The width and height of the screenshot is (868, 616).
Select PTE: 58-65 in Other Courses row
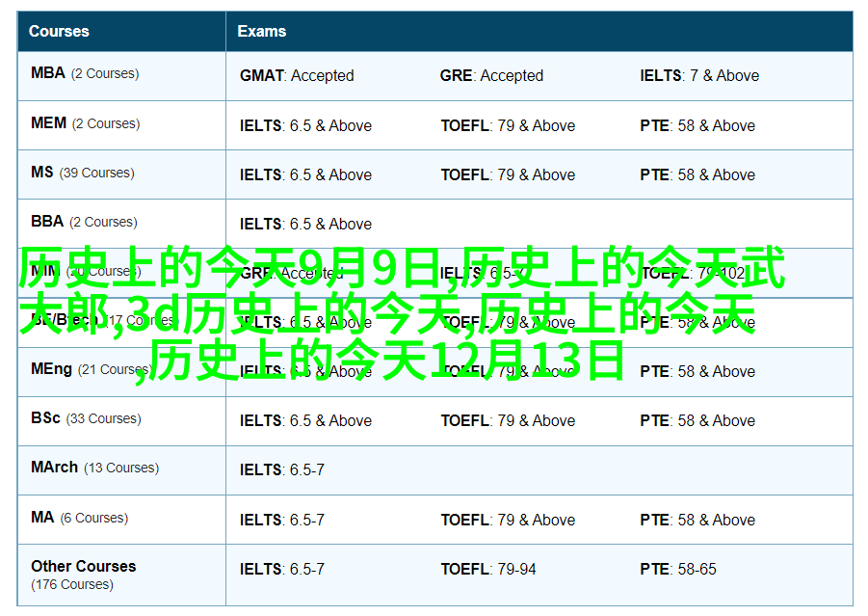pos(678,569)
